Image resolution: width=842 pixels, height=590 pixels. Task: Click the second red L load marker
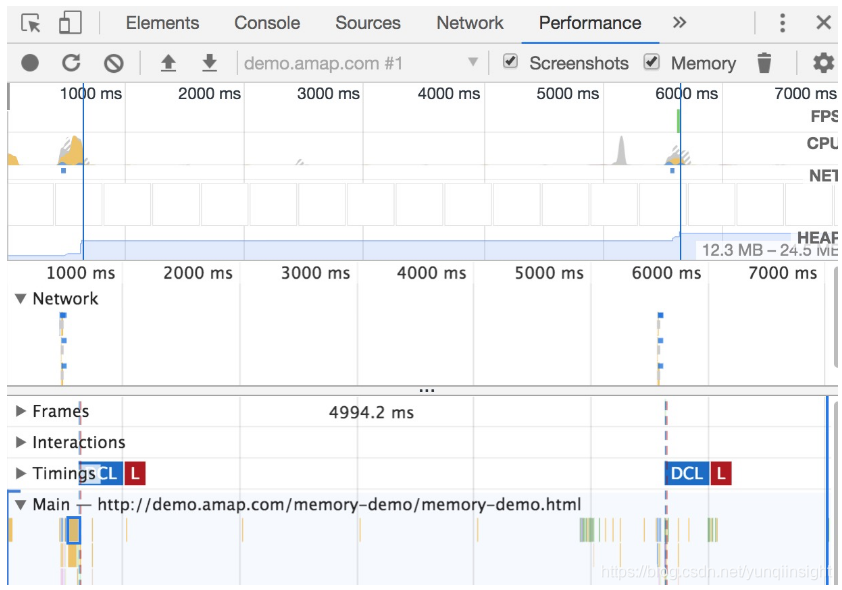coord(721,474)
